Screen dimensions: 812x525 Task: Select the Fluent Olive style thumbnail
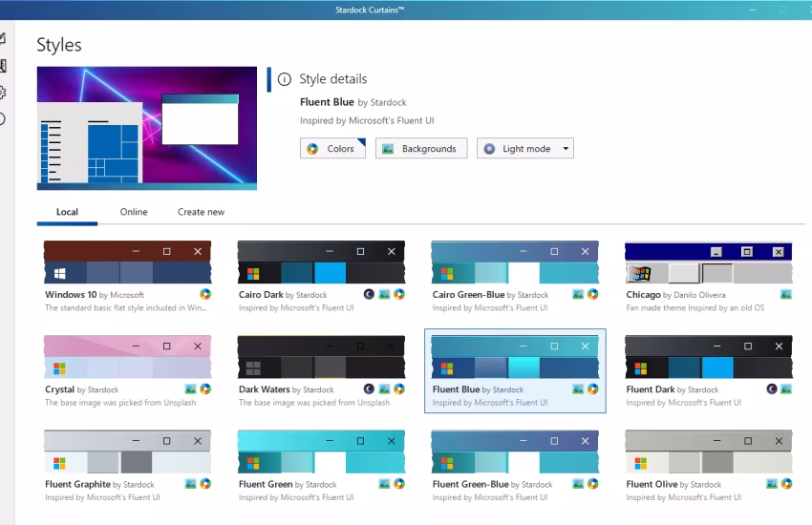coord(709,451)
